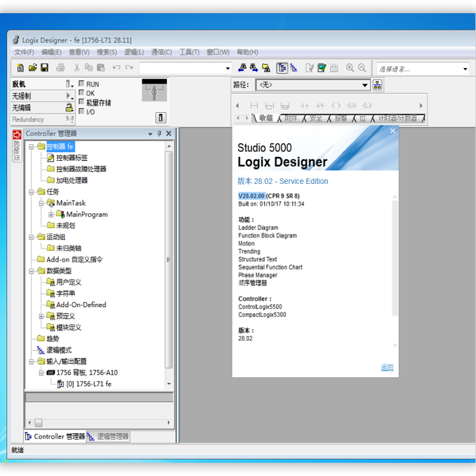Viewport: 476px width, 476px height.
Task: Open the Controller 管理器 panel menu arrow
Action: click(150, 134)
